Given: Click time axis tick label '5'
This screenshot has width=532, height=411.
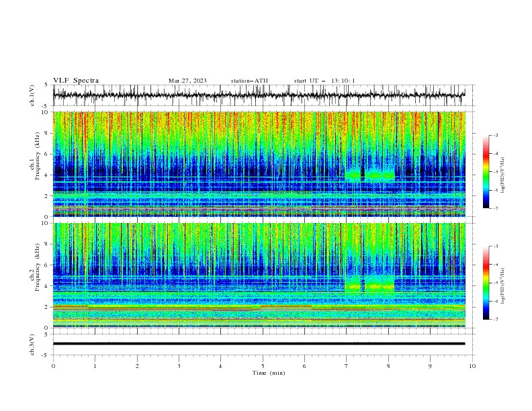Looking at the screenshot, I should click(263, 366).
